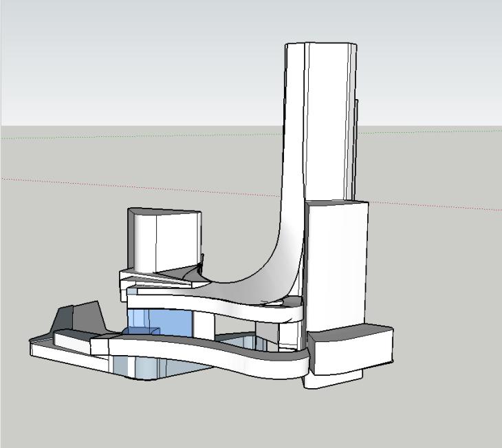Select the top face of the tall tower
This screenshot has width=502, height=448.
coord(320,45)
